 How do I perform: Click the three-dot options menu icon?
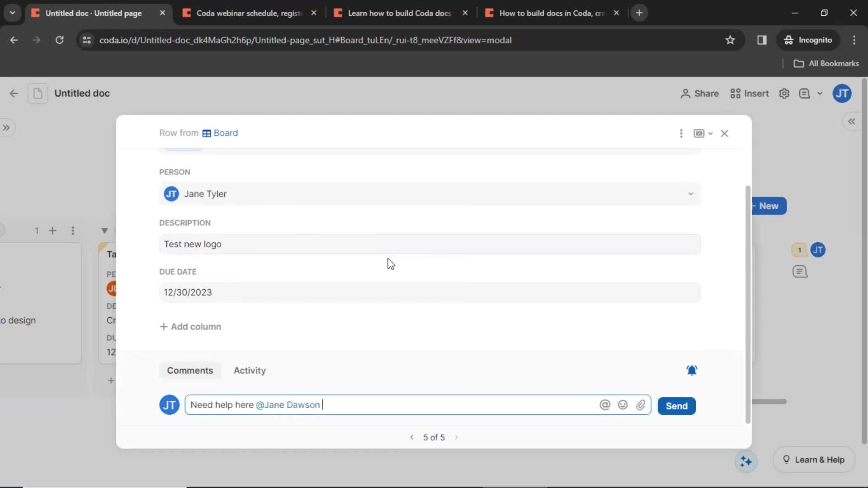[681, 133]
